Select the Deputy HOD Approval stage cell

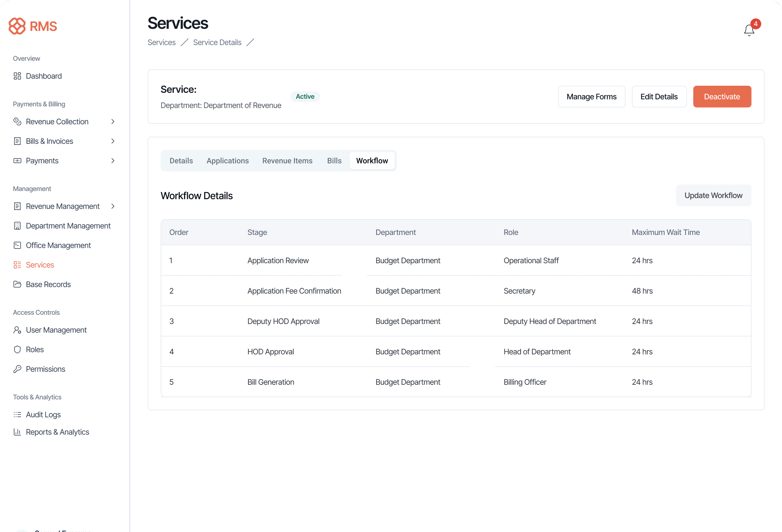283,321
